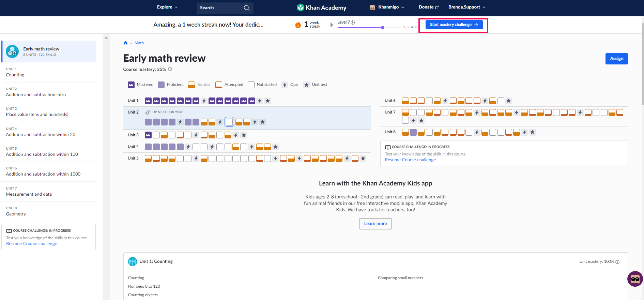
Task: Click the Unit 1 Counting section icon
Action: (133, 261)
